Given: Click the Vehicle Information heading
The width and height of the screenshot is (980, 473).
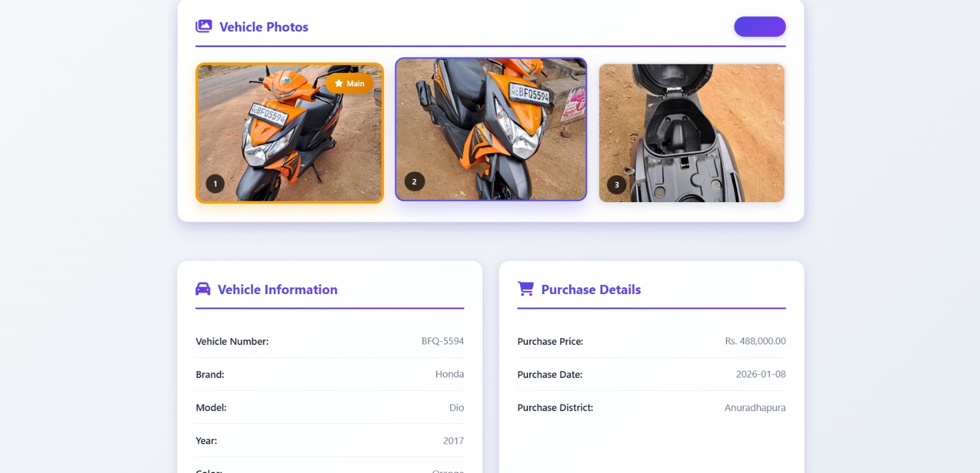Looking at the screenshot, I should click(277, 290).
